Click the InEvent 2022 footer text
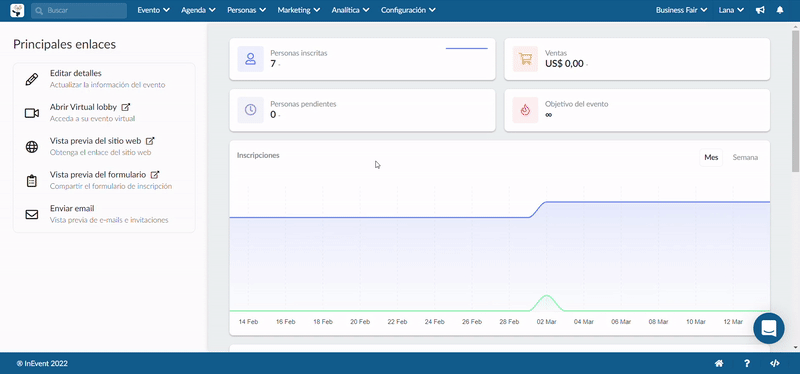 pos(42,364)
